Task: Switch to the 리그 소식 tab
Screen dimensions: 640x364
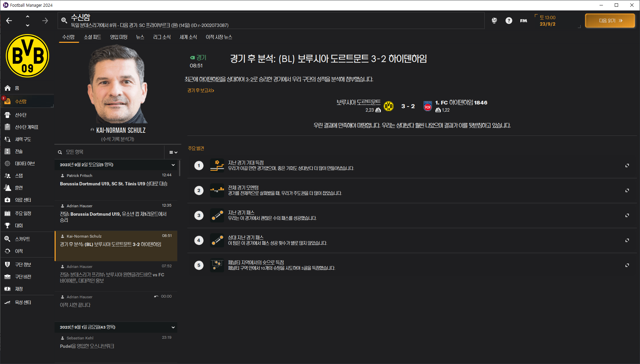Action: 162,37
